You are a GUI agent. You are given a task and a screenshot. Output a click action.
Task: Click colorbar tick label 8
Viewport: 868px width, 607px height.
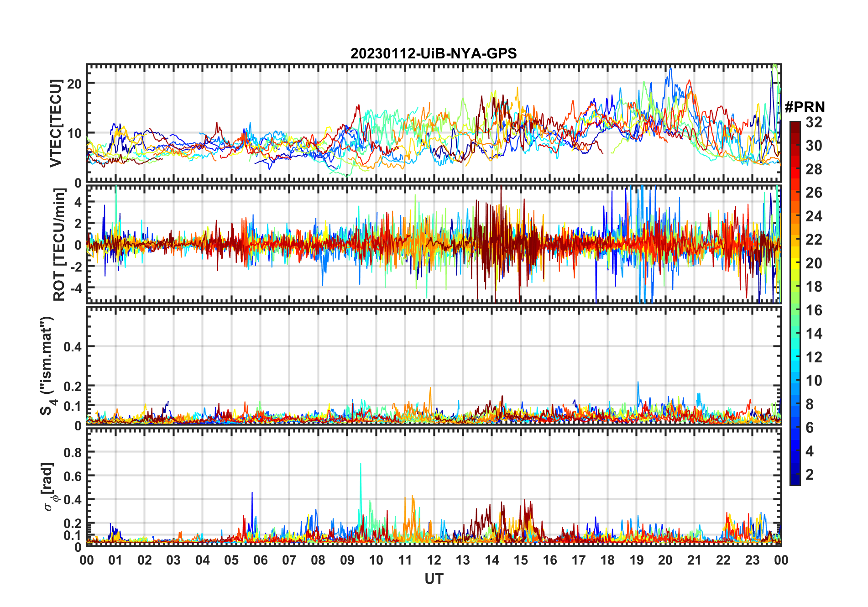click(x=810, y=404)
